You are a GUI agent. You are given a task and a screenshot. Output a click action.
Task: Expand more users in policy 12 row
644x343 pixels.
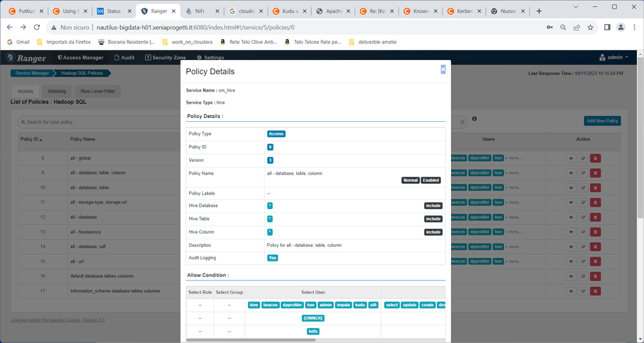tap(514, 217)
